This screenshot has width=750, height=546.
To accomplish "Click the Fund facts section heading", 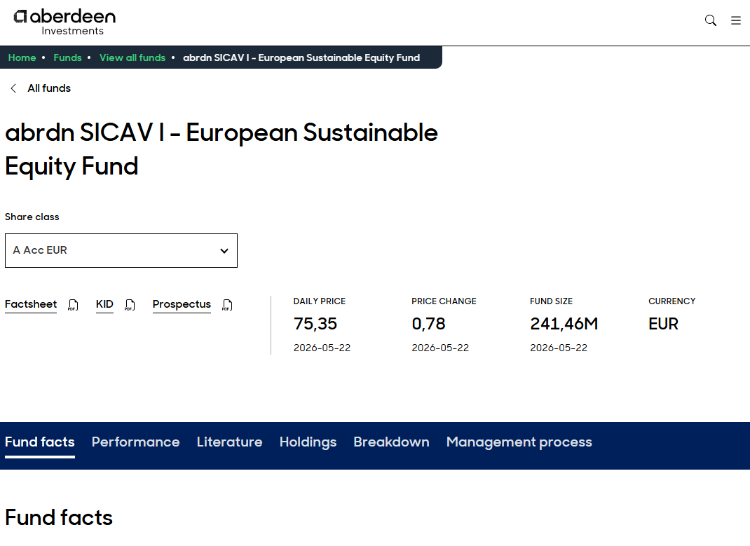I will click(x=59, y=518).
